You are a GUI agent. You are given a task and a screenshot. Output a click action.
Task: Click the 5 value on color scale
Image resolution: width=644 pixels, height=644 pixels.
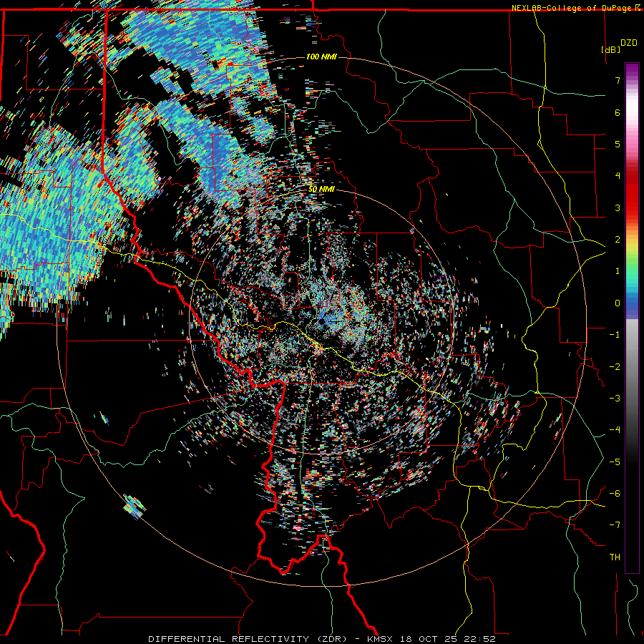pos(618,144)
